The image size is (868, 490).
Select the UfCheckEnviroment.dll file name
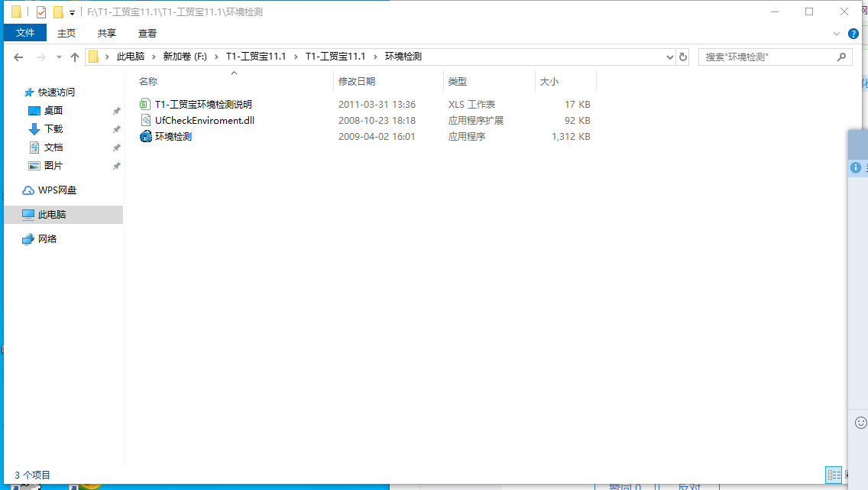205,120
